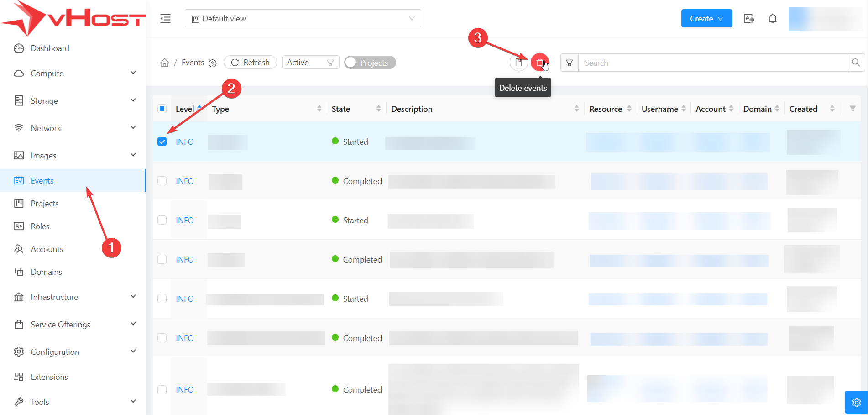
Task: Open settings gear in bottom corner
Action: point(856,402)
